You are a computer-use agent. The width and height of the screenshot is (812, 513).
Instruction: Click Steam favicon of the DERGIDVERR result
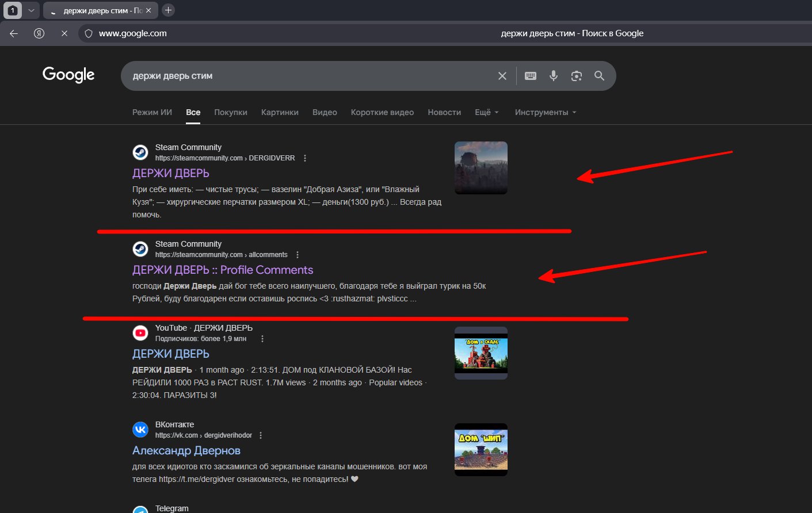pos(140,152)
